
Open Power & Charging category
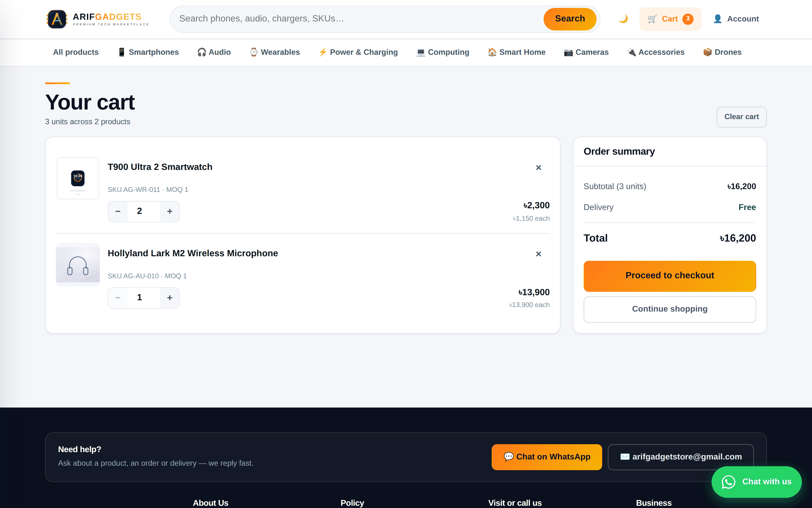click(358, 52)
